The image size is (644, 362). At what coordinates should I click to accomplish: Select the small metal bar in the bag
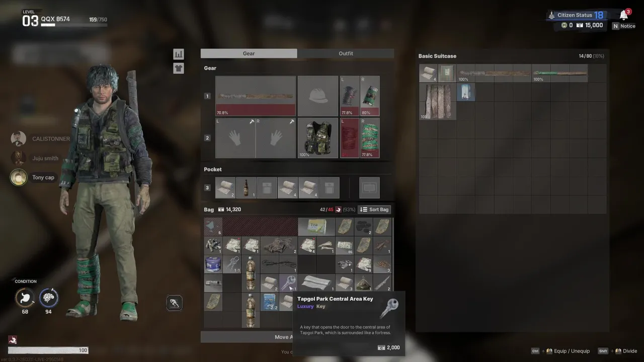click(x=213, y=283)
